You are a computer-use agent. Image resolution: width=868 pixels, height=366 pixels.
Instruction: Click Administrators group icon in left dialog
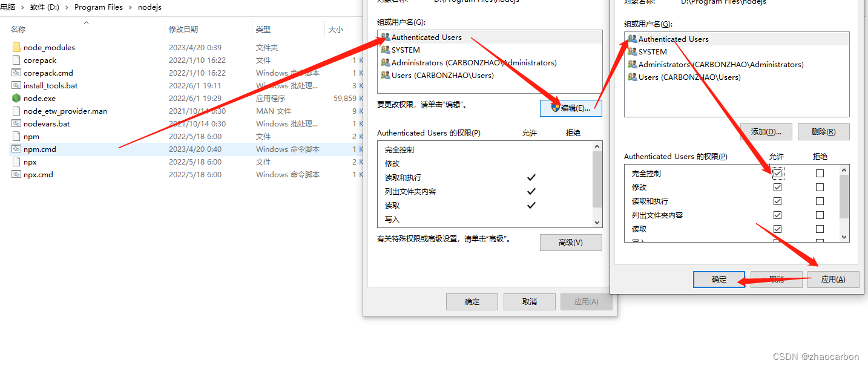[385, 62]
